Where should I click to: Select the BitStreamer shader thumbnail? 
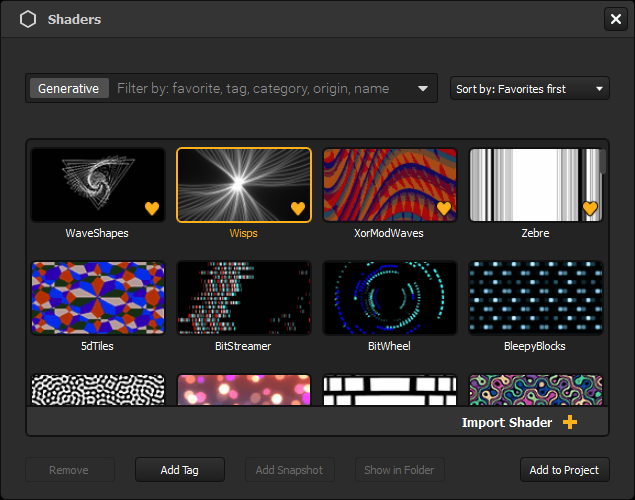click(244, 298)
